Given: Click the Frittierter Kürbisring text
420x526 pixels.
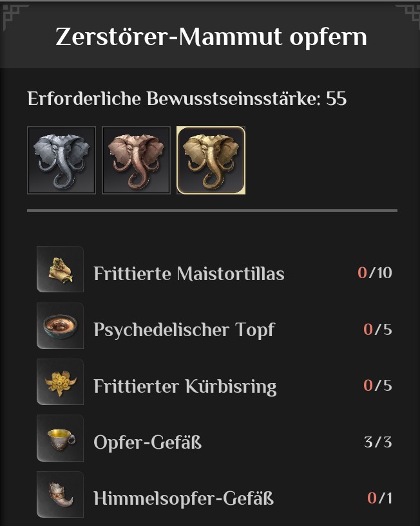Looking at the screenshot, I should (x=185, y=386).
